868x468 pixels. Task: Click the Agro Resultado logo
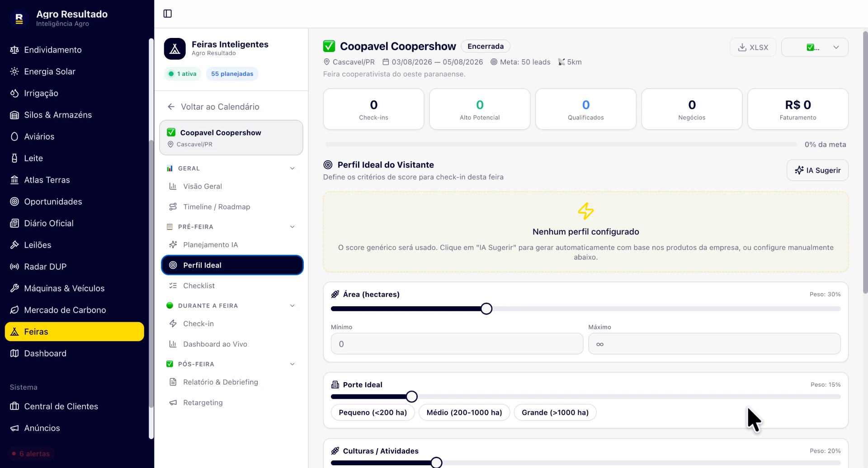pos(19,19)
